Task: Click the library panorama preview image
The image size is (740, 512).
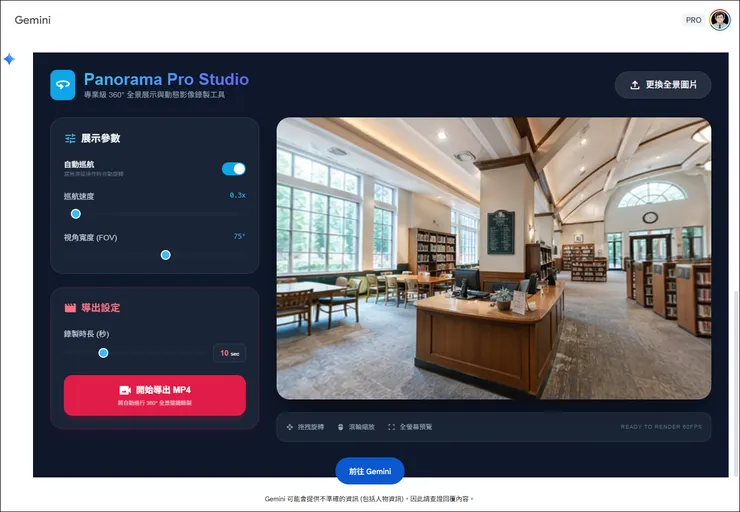Action: point(494,258)
